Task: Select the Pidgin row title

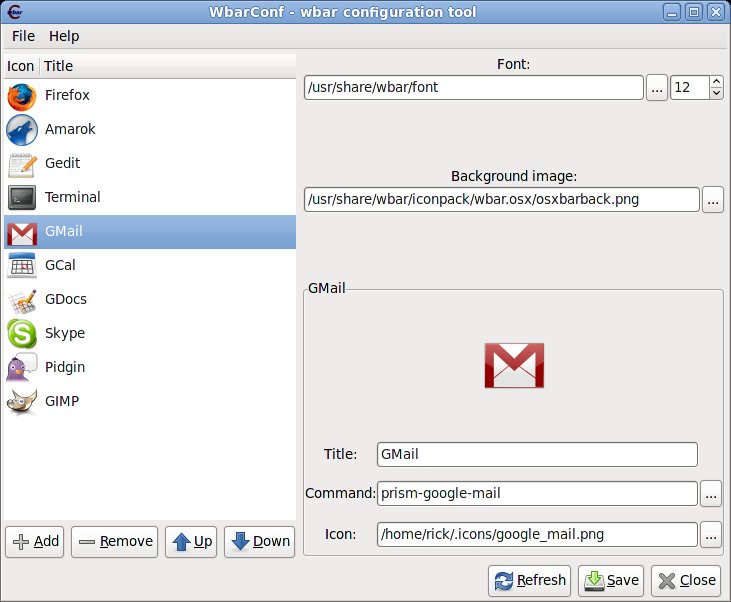Action: coord(65,367)
